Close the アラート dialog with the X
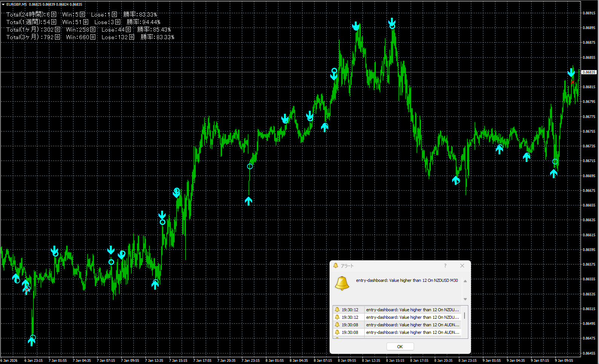The width and height of the screenshot is (599, 364). click(x=462, y=266)
